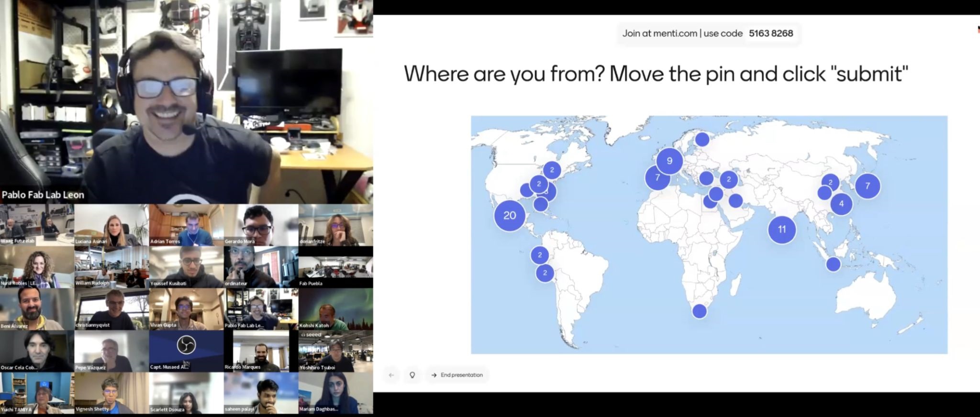Click the large Pablo Fab Lab Leon speaker video
The image size is (980, 417).
186,102
